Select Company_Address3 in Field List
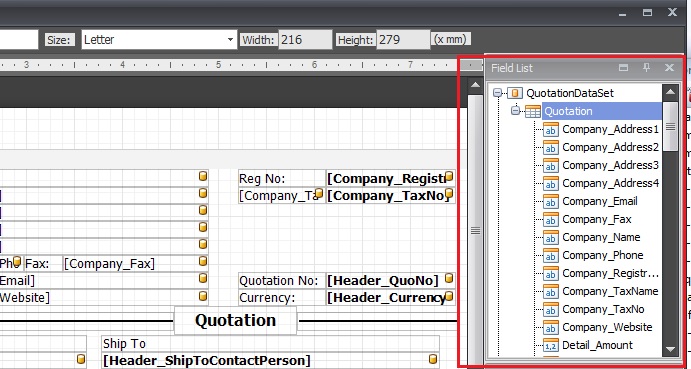 tap(610, 165)
